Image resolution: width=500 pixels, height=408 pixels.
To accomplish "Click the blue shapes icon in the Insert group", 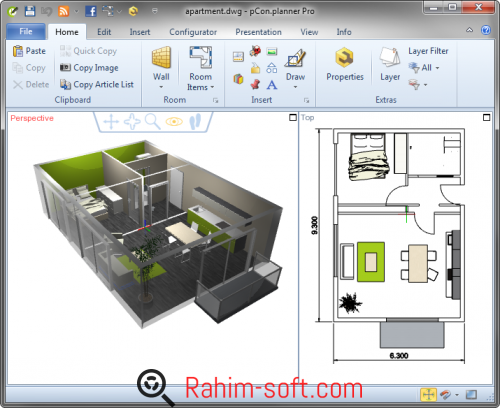I will (x=272, y=68).
